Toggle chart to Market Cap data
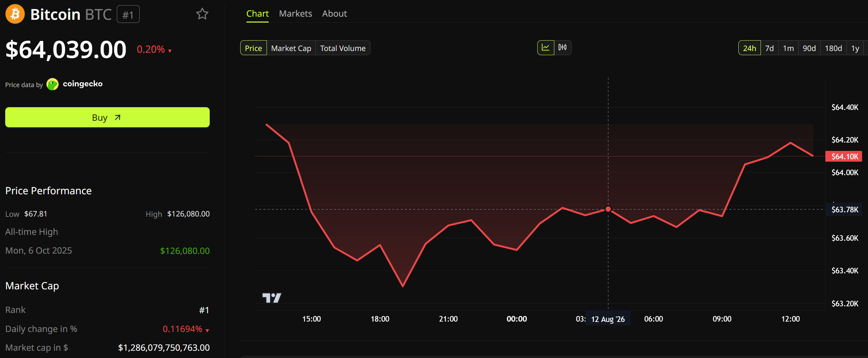 291,48
